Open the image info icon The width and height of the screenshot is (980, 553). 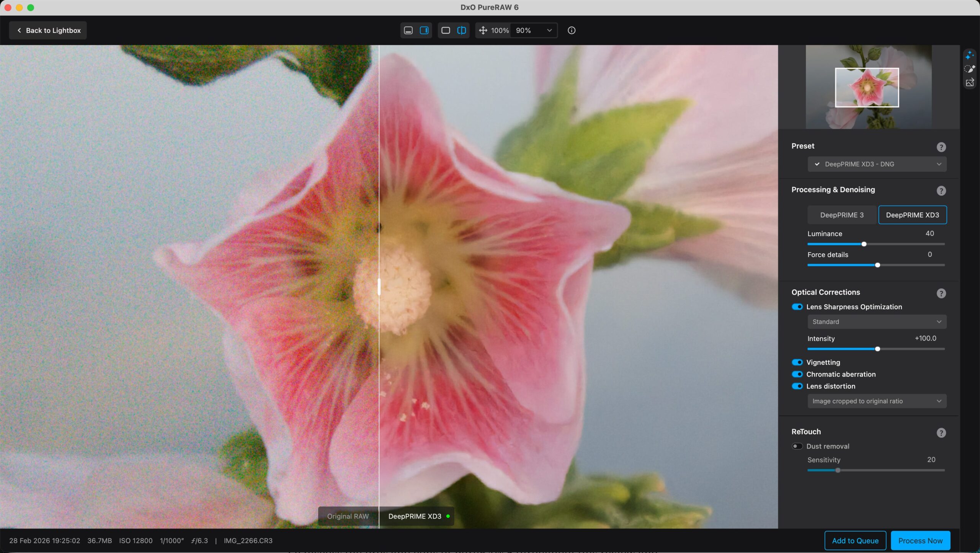point(572,30)
